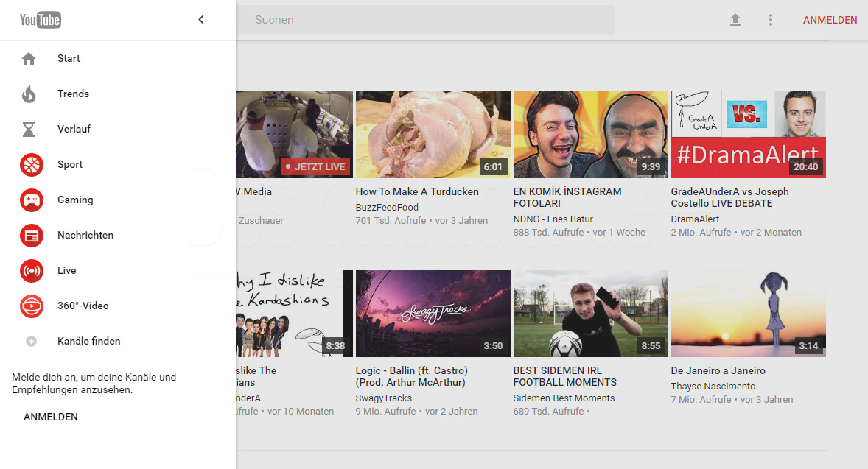Click the 8:55 duration badge
Screen dimensions: 868x469
click(x=651, y=345)
